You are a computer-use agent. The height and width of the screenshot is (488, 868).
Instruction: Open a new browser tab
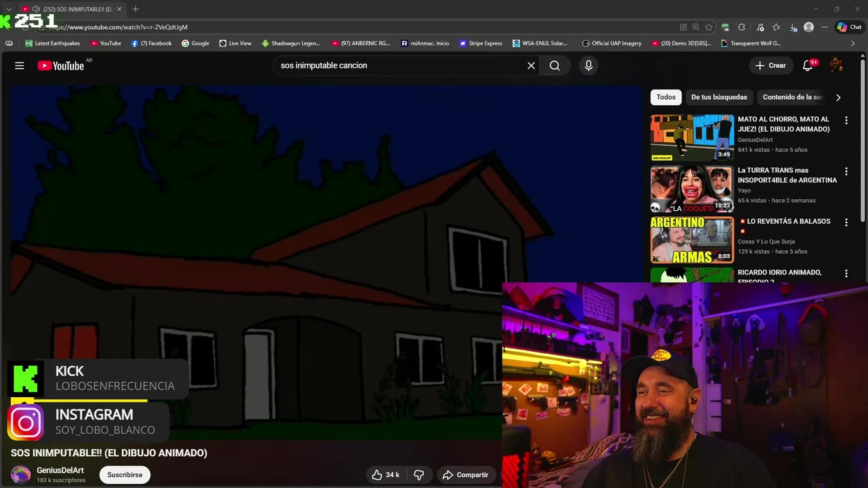coord(136,9)
